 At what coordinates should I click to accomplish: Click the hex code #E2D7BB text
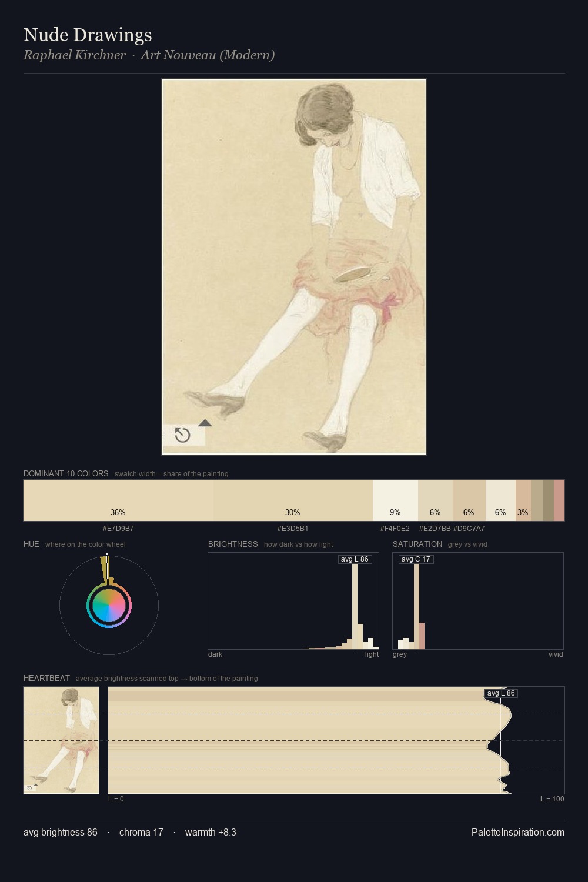pos(435,529)
